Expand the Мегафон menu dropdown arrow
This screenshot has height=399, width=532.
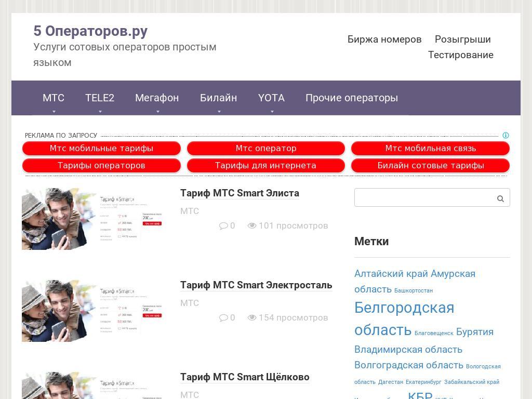tap(157, 111)
